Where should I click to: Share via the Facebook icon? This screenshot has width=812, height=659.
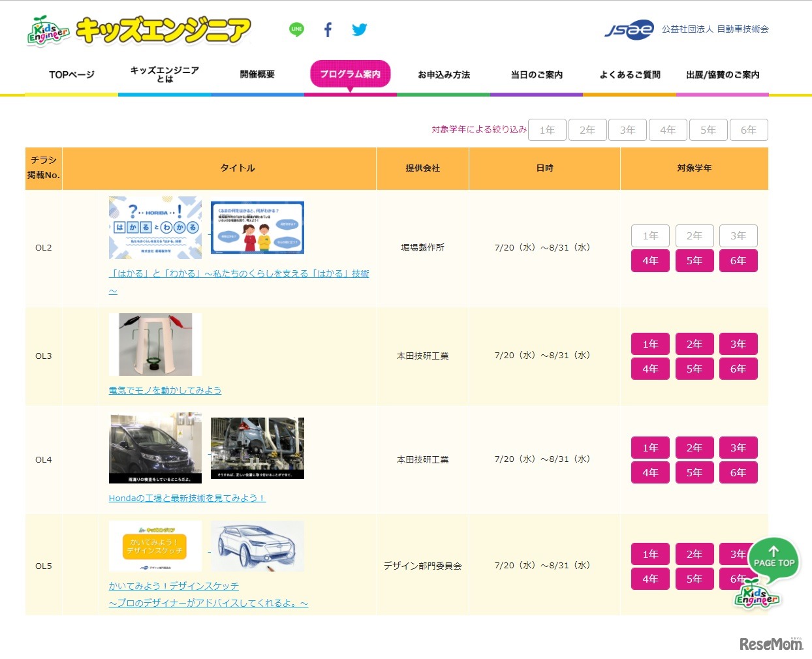pos(328,29)
